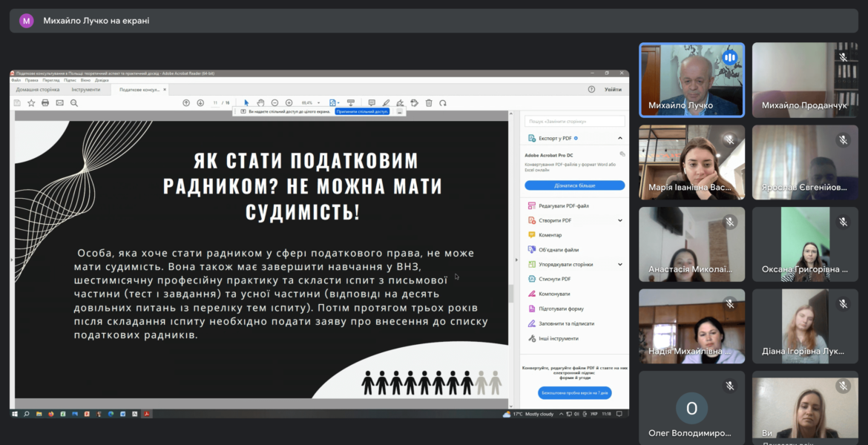
Task: Open the Компонувати tool
Action: [x=548, y=294]
